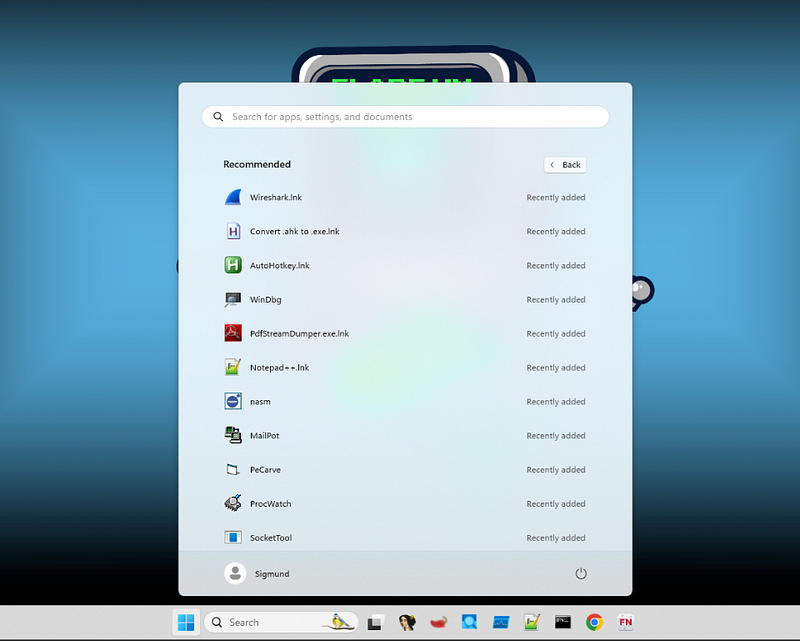Click the bird image in taskbar search
This screenshot has width=800, height=641.
coord(339,622)
